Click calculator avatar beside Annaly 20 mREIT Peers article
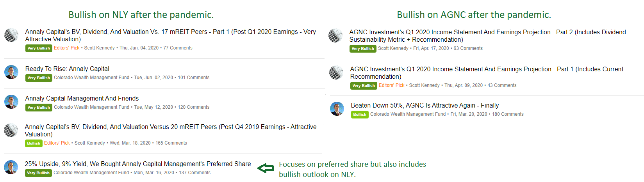Image resolution: width=644 pixels, height=182 pixels. point(11,130)
